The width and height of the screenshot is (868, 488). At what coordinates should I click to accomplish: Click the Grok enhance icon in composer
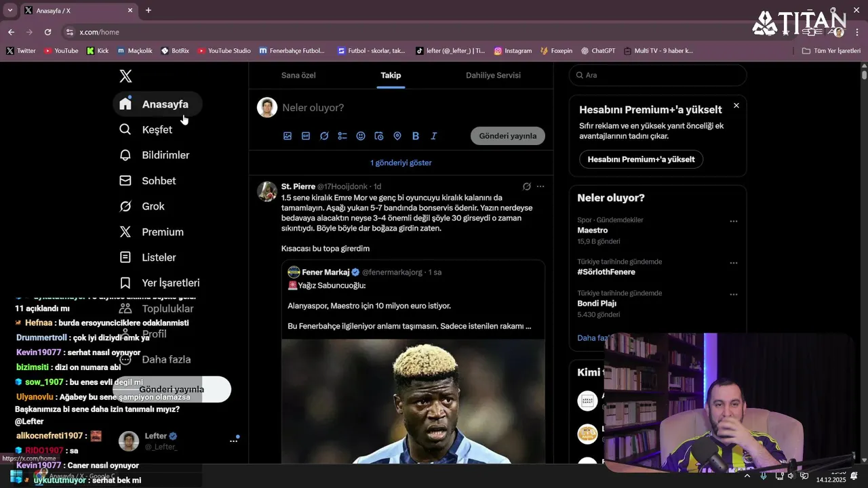click(x=324, y=136)
